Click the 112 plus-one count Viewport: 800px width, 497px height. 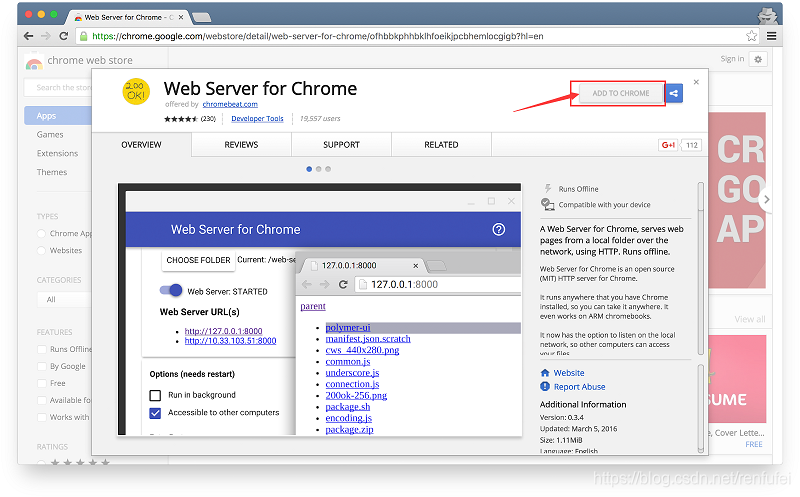pyautogui.click(x=692, y=145)
